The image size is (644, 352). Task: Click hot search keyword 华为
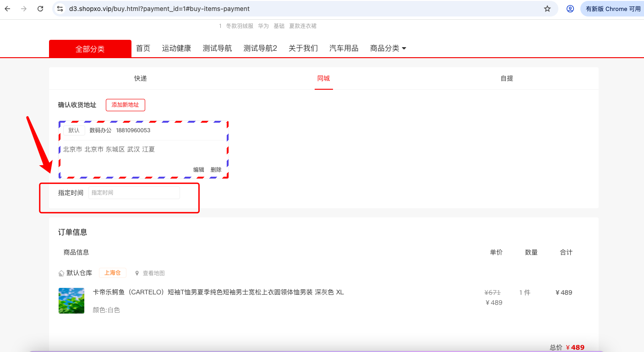pos(263,26)
